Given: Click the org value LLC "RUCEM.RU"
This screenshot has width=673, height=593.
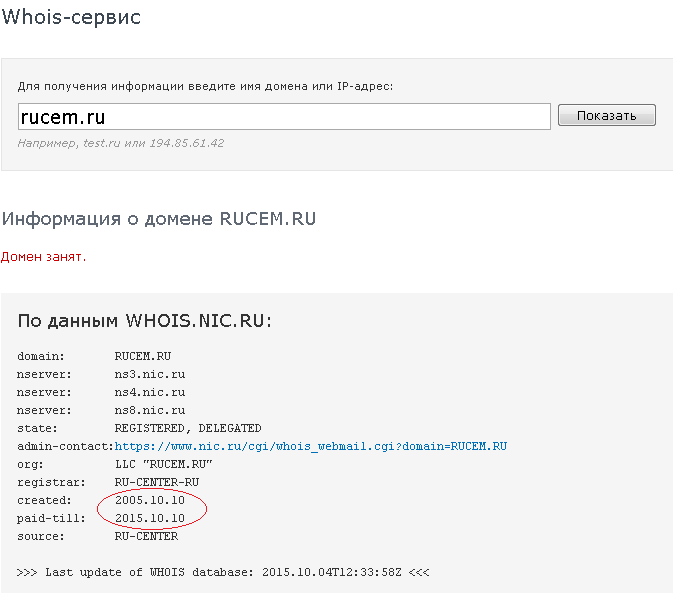Looking at the screenshot, I should point(163,464).
